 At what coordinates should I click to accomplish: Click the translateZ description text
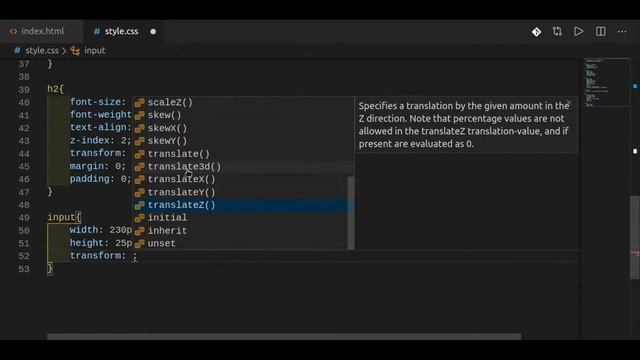coord(464,125)
